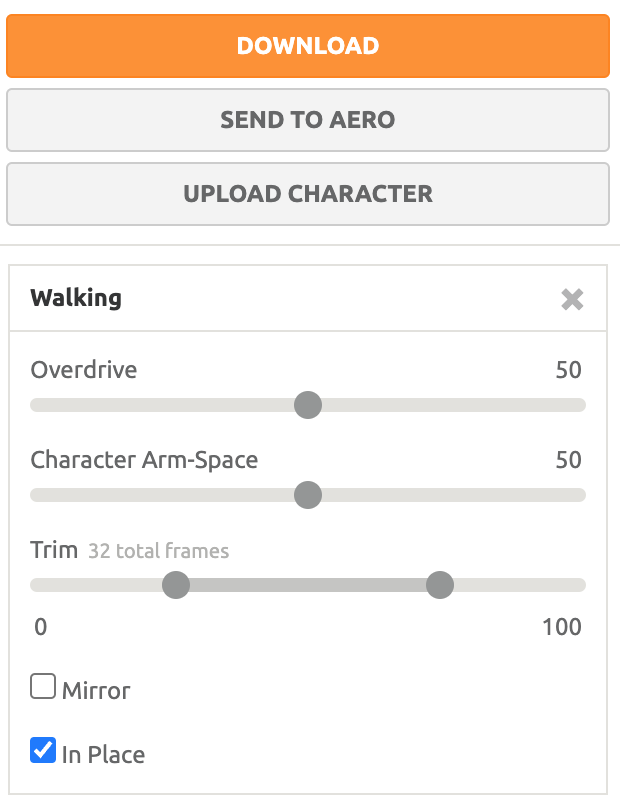The image size is (620, 808).
Task: Click the right Trim range handle
Action: (440, 585)
